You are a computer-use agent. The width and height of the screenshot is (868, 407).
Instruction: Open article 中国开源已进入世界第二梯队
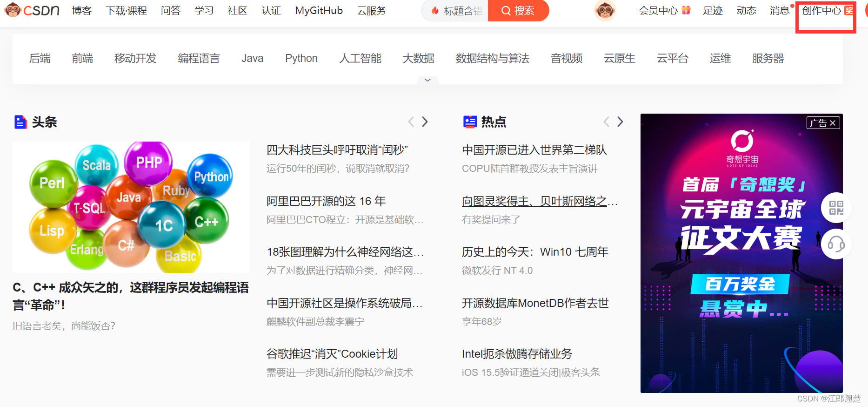click(x=534, y=150)
